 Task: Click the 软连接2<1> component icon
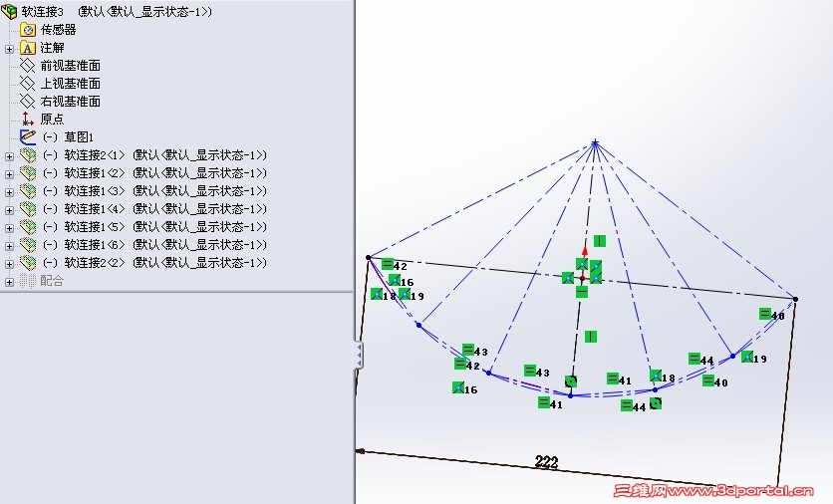click(x=28, y=155)
